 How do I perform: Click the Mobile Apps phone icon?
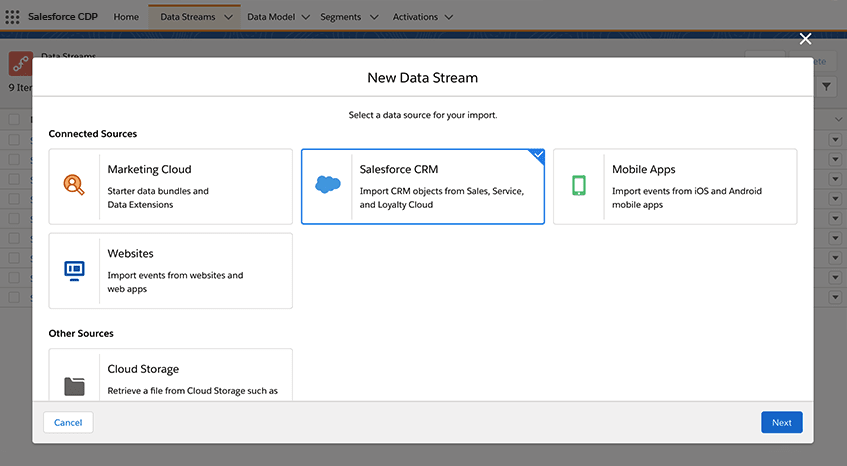point(579,186)
